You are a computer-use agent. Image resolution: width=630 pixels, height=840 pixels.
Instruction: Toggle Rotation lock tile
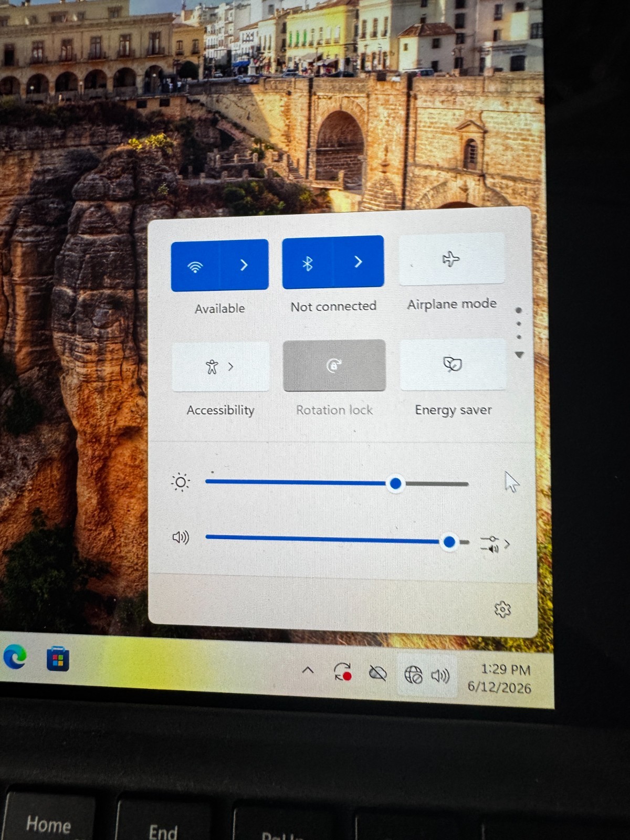(x=334, y=365)
